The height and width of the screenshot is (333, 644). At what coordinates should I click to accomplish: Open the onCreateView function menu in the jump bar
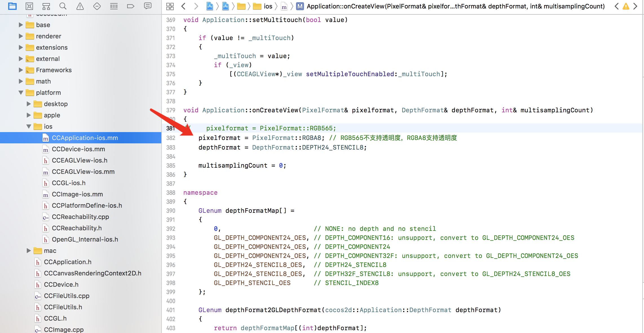tap(451, 6)
